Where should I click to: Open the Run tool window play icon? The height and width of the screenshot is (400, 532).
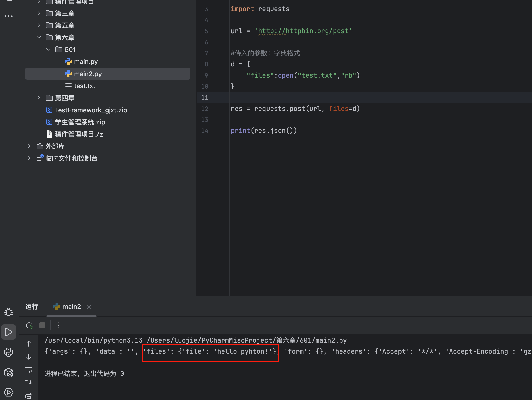tap(9, 332)
